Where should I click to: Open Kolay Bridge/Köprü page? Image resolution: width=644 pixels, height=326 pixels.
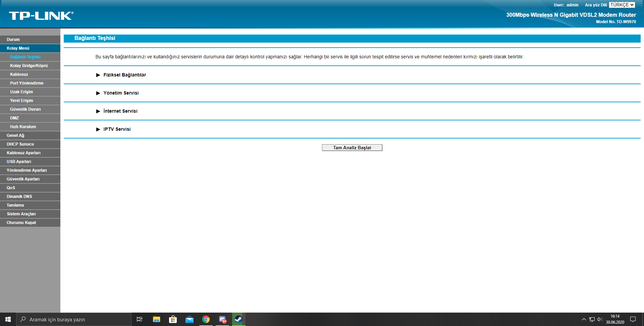30,66
